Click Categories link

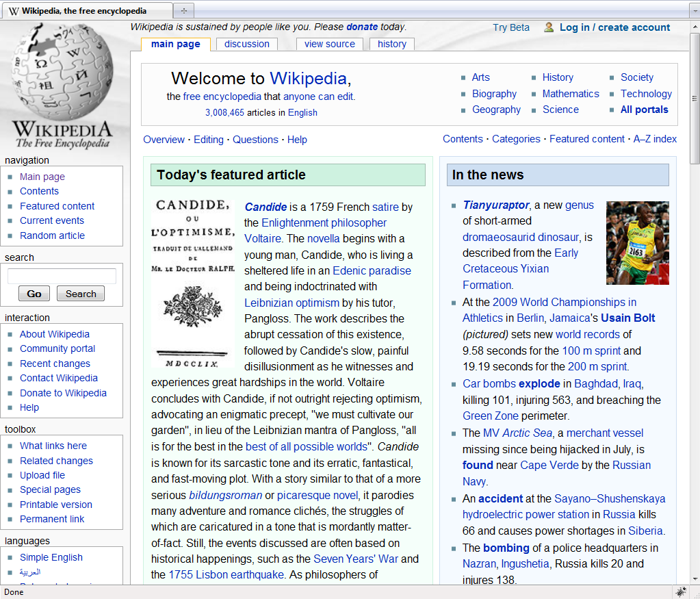click(516, 139)
